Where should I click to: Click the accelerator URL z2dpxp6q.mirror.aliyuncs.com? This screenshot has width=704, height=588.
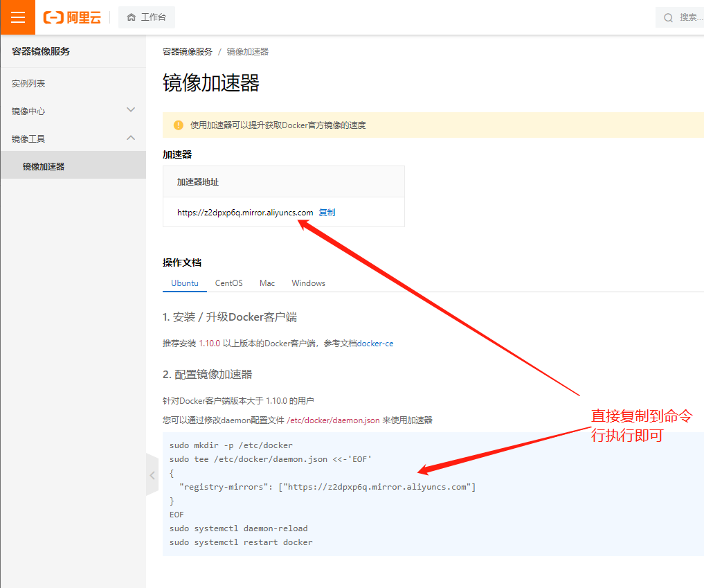(x=244, y=213)
